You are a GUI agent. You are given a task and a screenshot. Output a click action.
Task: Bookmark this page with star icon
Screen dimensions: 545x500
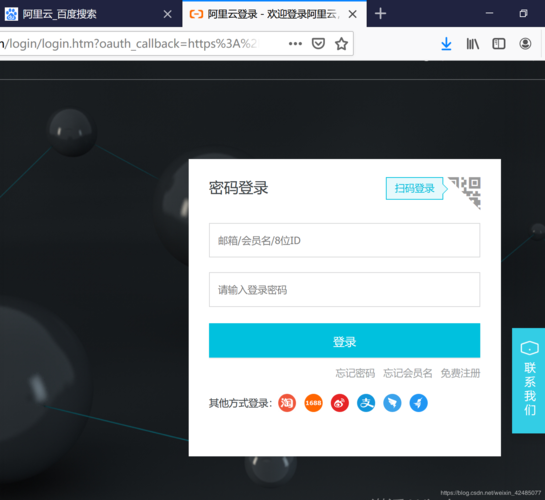341,44
